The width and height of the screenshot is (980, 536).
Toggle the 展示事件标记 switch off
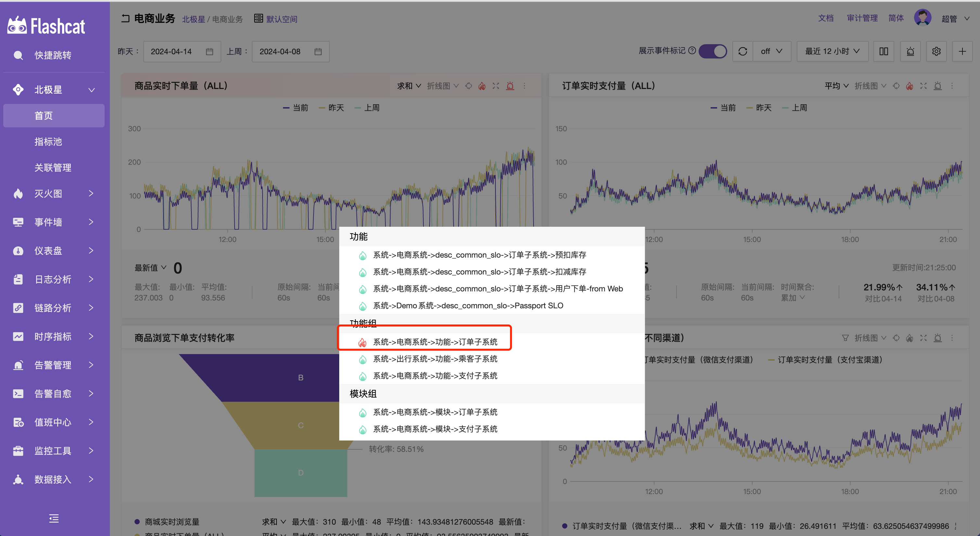tap(713, 51)
